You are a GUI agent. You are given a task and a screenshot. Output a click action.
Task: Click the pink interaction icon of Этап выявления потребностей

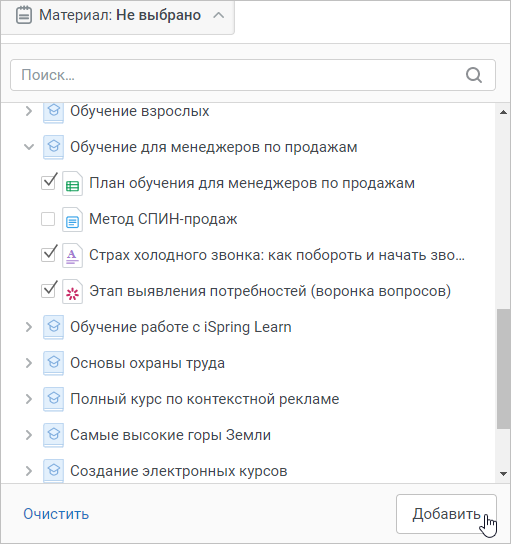(x=73, y=292)
